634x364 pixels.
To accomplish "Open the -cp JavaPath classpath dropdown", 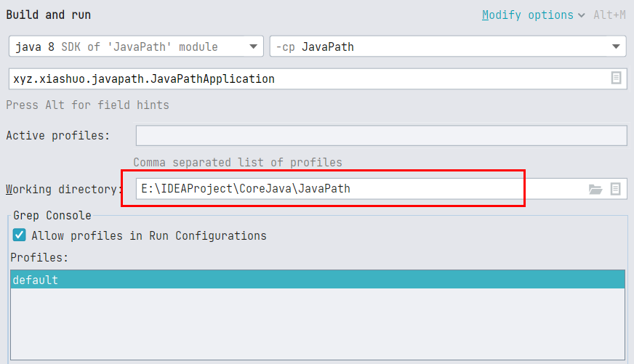I will [x=448, y=46].
